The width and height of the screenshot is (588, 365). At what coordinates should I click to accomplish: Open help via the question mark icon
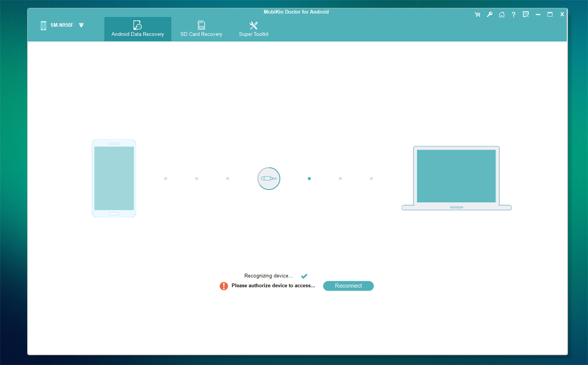click(513, 15)
